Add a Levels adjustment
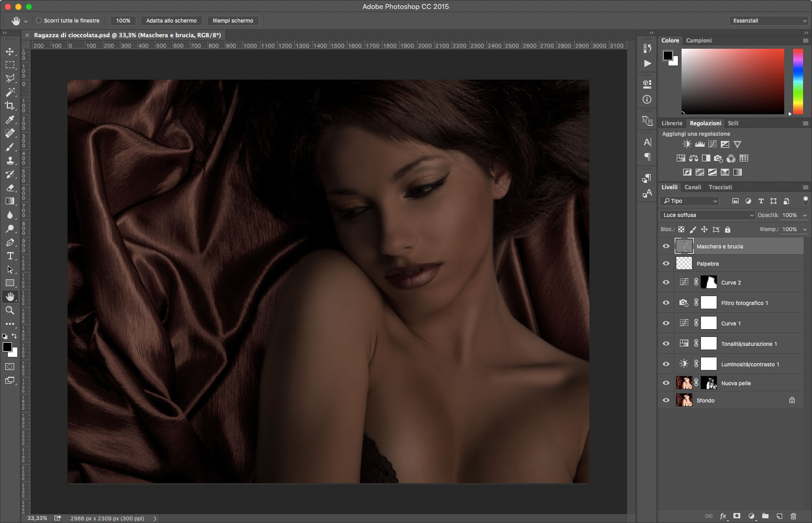Screen dimensions: 812x523 [x=700, y=144]
